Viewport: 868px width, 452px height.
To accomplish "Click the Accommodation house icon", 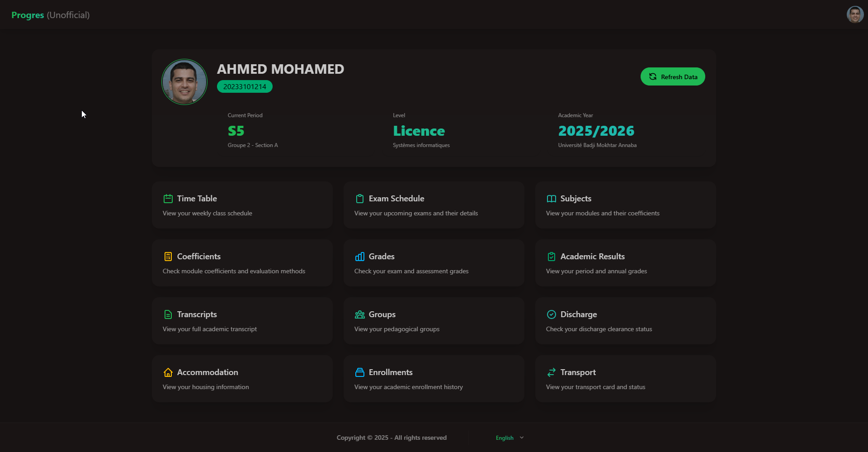I will pos(168,372).
